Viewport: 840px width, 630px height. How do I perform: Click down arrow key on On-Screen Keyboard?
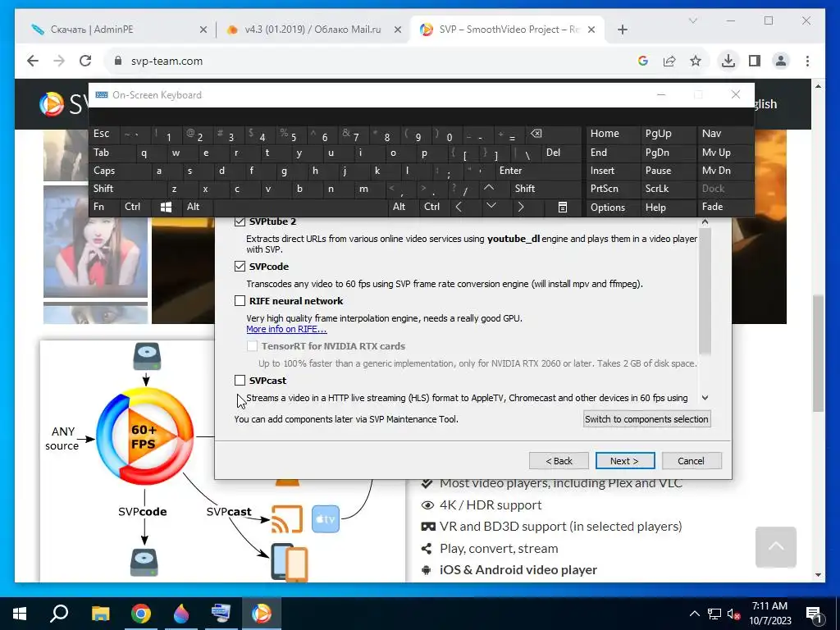click(x=491, y=206)
